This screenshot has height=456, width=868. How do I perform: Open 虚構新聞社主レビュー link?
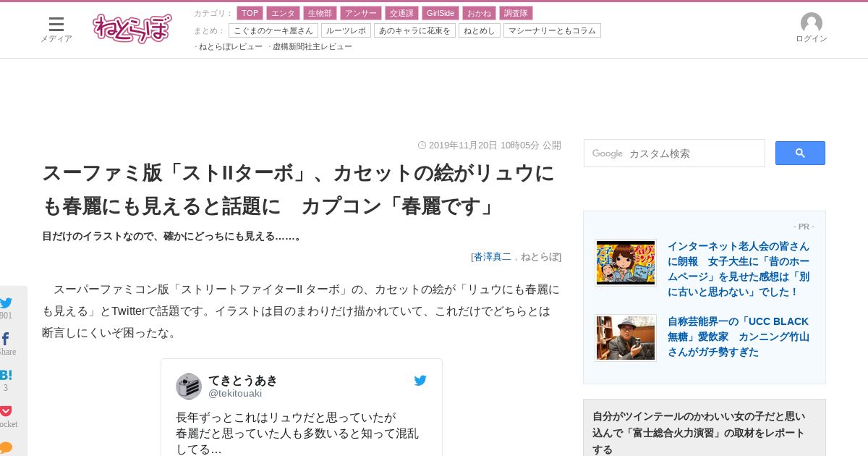pyautogui.click(x=312, y=46)
